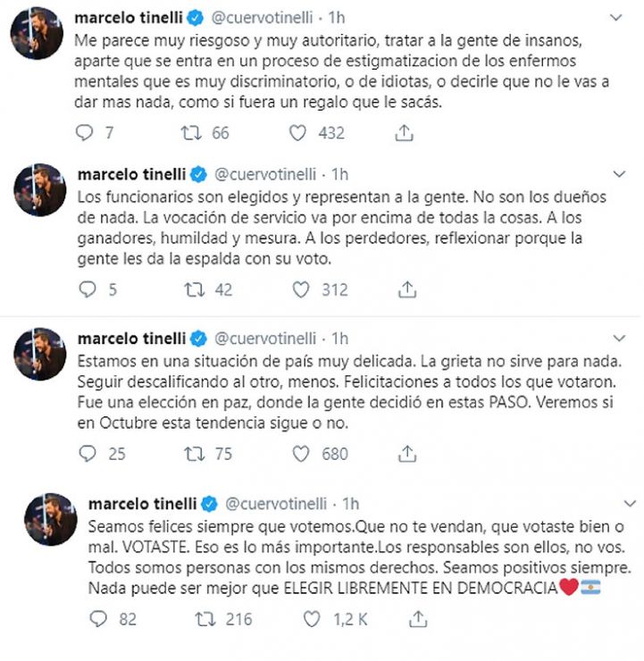Like the tweet with 680 likes
The image size is (644, 661).
pos(303,454)
